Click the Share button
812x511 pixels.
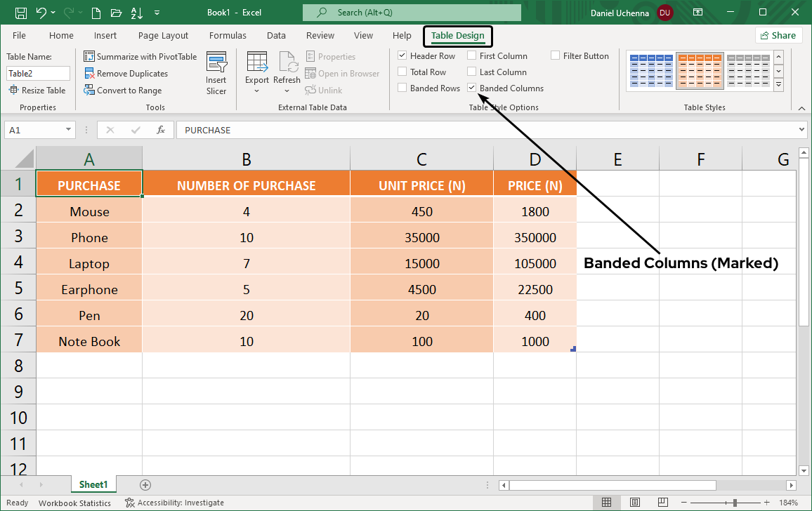(x=778, y=35)
